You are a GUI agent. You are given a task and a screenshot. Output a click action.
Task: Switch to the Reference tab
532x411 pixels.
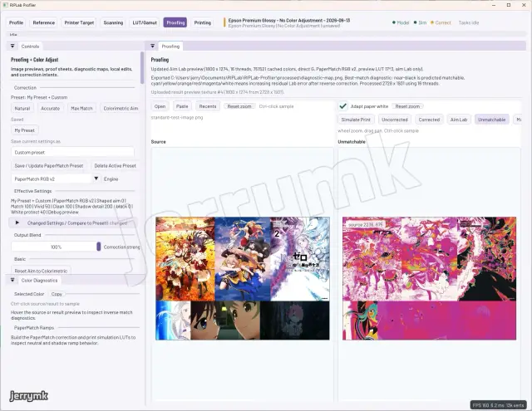tap(44, 22)
